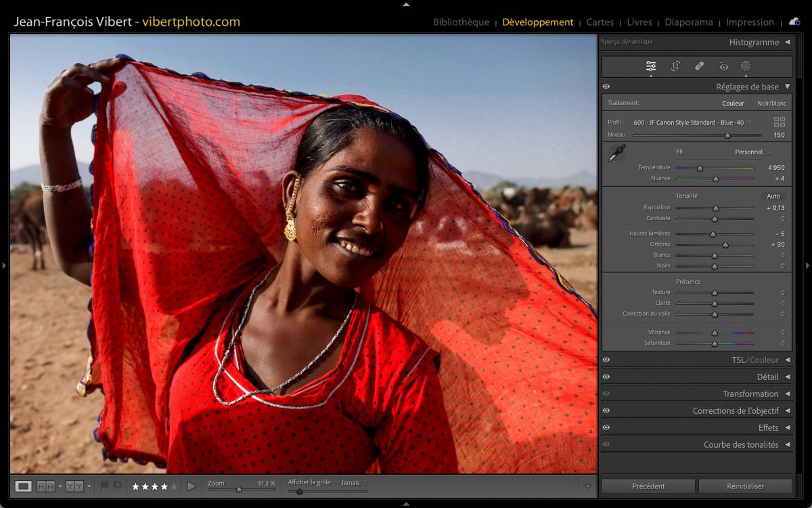
Task: Disable the Effets panel eye toggle
Action: coord(606,427)
